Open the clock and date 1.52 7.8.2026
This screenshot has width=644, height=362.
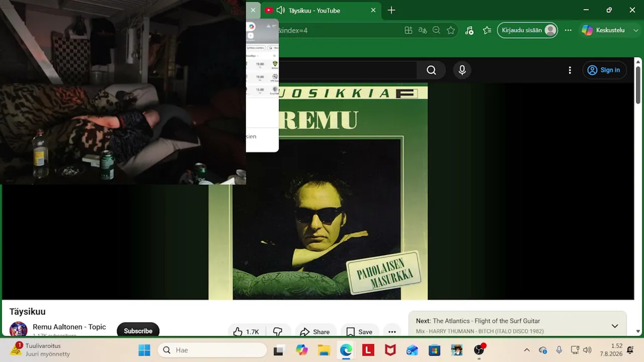coord(611,350)
